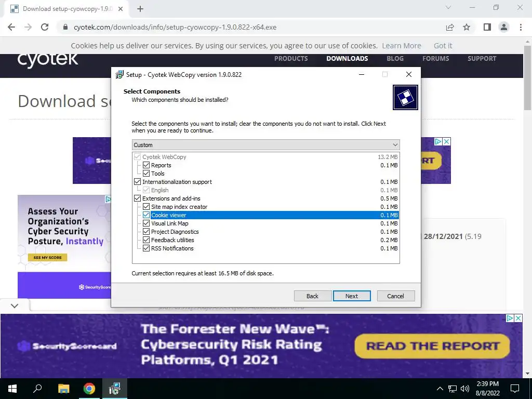Show hidden system tray icons
This screenshot has height=399, width=532.
[x=440, y=389]
